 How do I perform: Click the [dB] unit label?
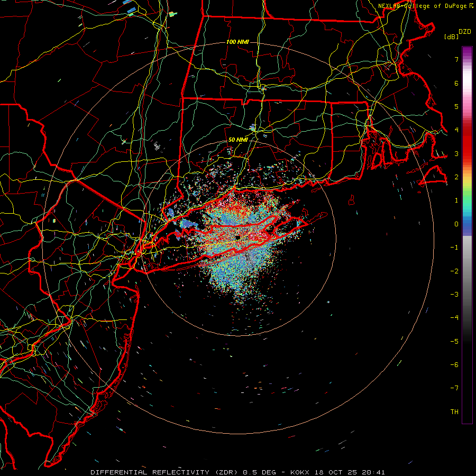(x=452, y=36)
